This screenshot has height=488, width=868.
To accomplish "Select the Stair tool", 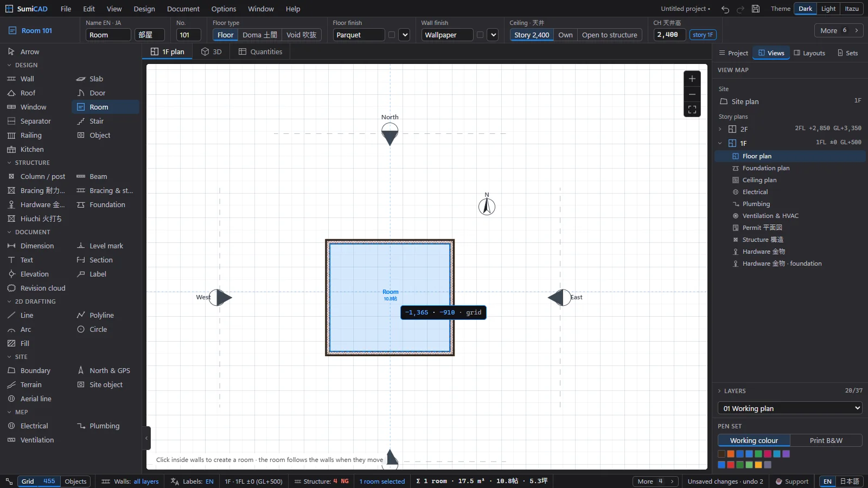I will coord(105,121).
